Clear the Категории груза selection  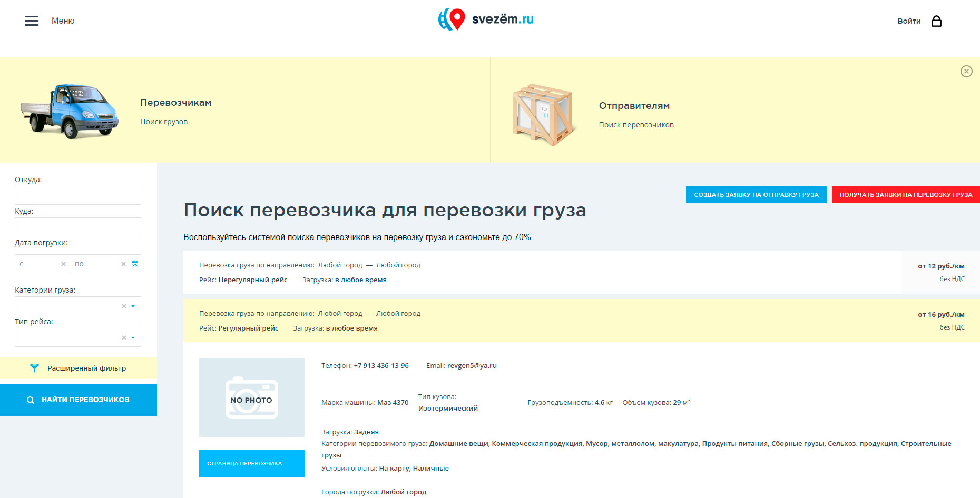point(124,306)
